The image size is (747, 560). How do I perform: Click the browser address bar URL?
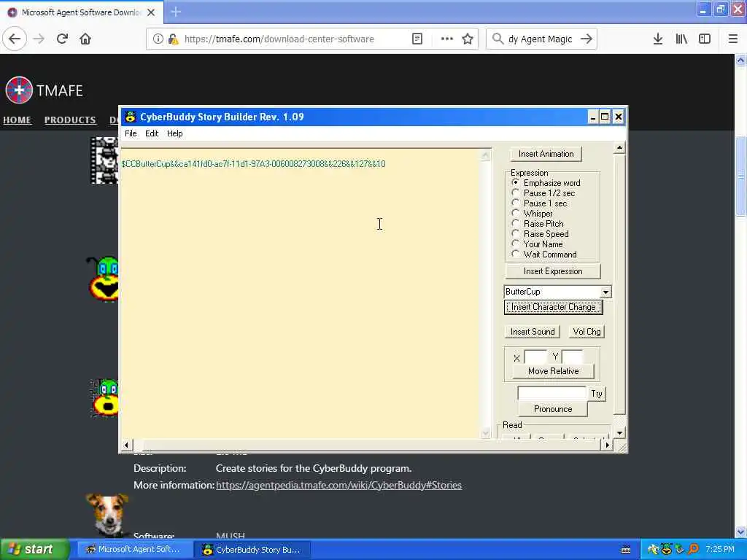tap(279, 39)
